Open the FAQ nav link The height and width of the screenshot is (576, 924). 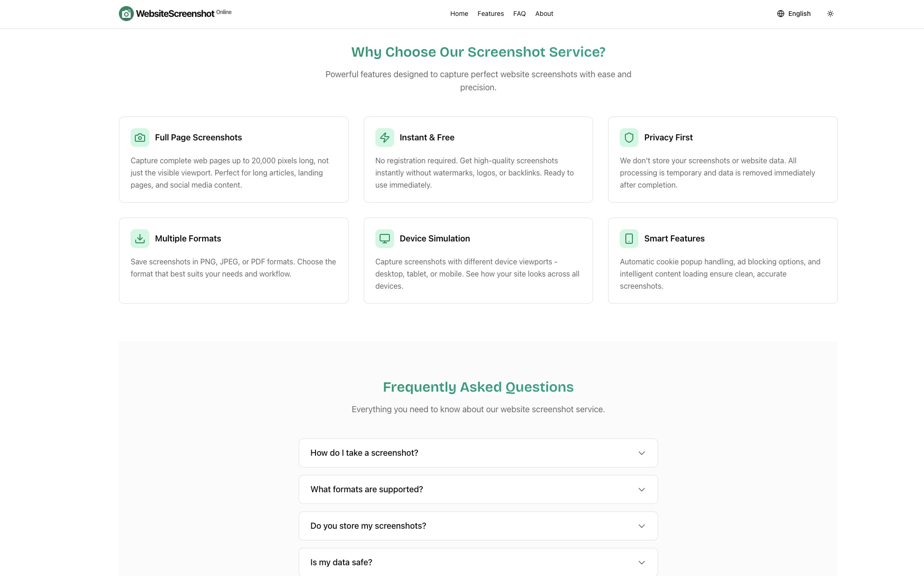(520, 14)
